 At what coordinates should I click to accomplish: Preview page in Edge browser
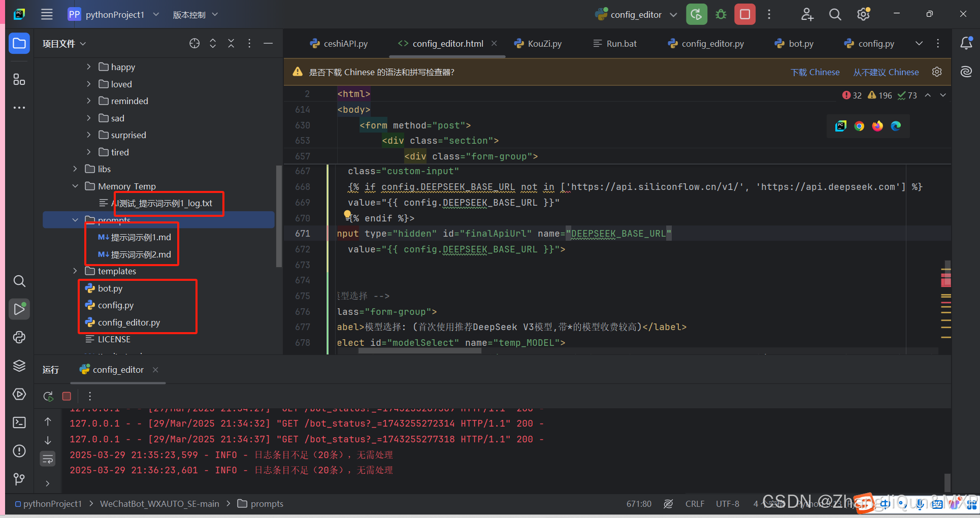click(896, 126)
